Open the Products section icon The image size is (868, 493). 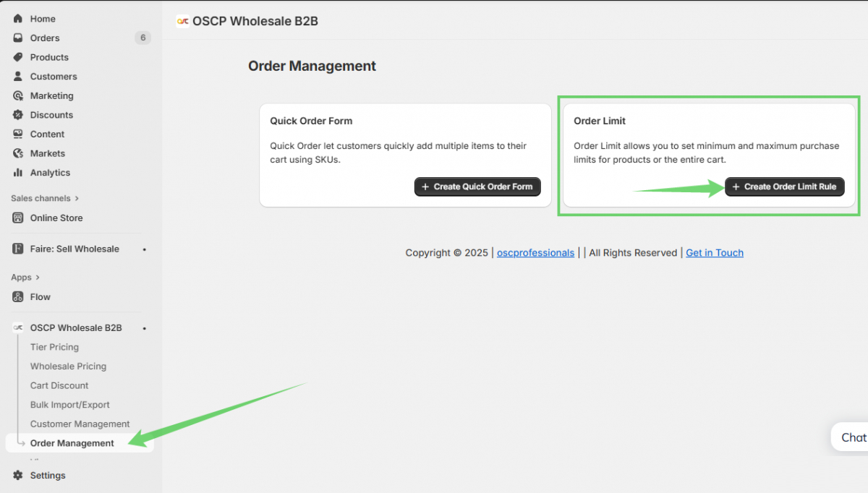(x=18, y=57)
